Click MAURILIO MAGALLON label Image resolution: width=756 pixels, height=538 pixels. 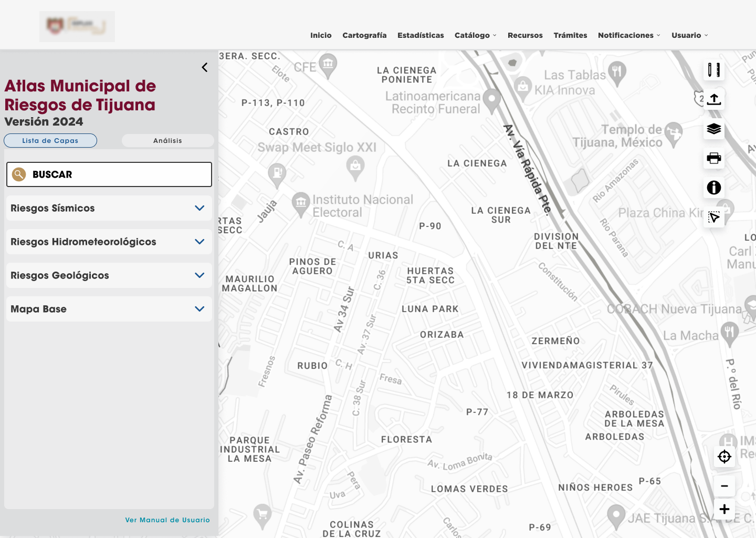point(250,284)
